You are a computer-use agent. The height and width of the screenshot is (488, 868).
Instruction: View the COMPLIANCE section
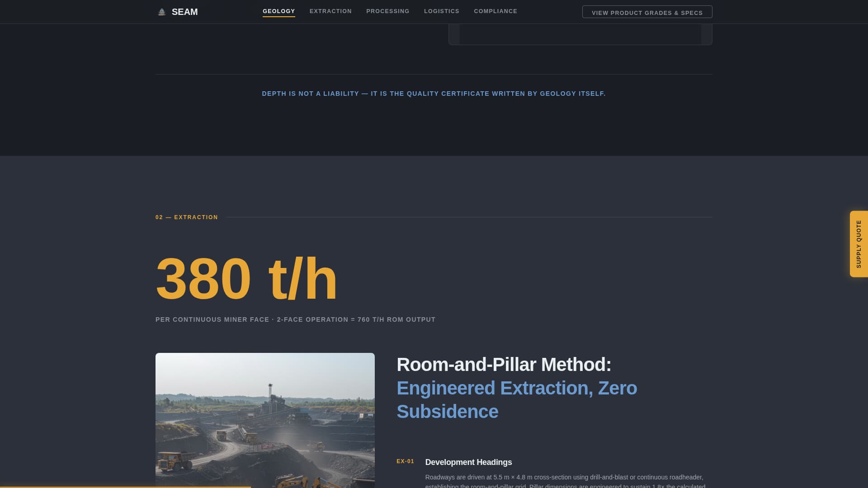pyautogui.click(x=495, y=11)
